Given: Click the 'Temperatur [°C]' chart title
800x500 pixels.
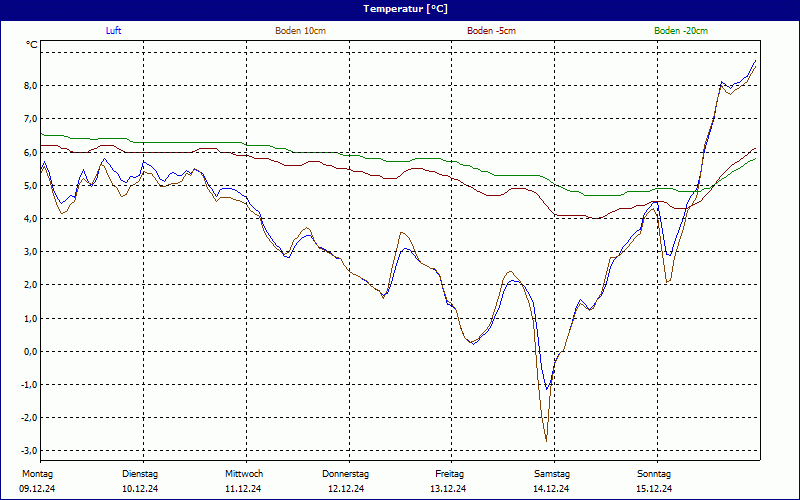Looking at the screenshot, I should 405,9.
